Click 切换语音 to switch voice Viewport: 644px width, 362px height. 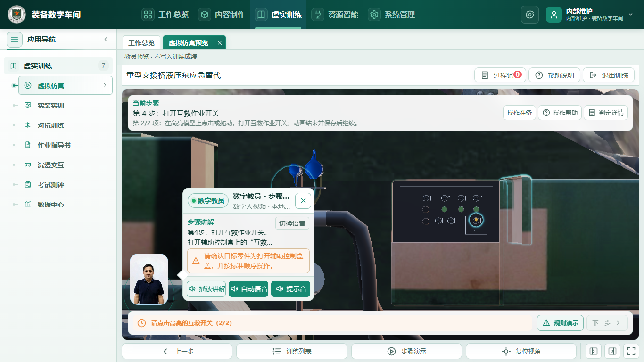[292, 223]
